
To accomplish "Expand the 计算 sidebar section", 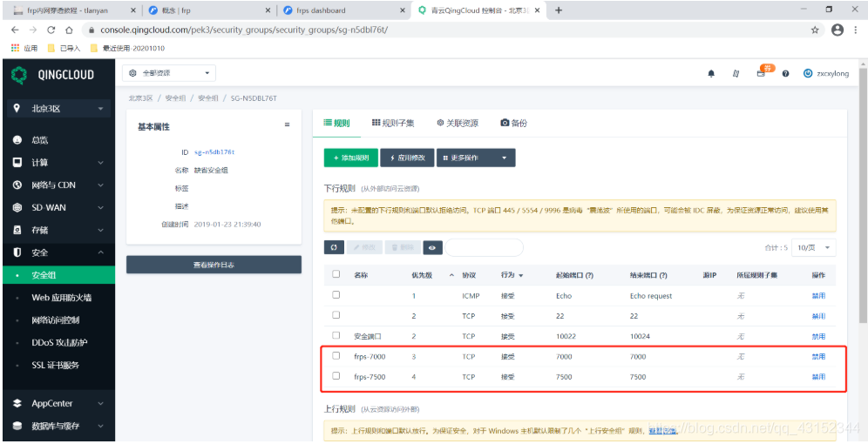I will (58, 163).
